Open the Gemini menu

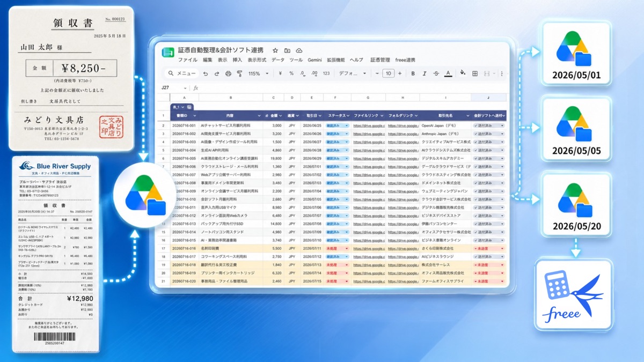(315, 60)
